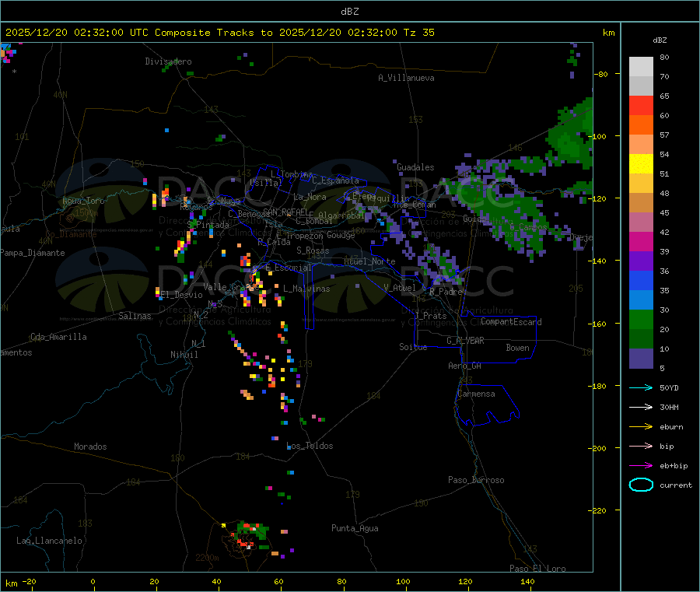Screen dimensions: 700x592
Task: Click the Paso_El_Loro map label
Action: (537, 569)
